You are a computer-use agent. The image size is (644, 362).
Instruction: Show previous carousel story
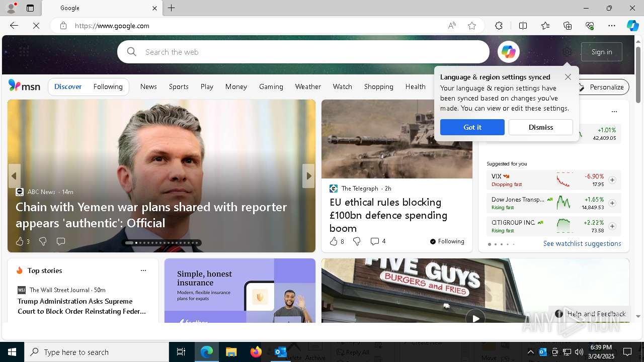click(x=14, y=176)
